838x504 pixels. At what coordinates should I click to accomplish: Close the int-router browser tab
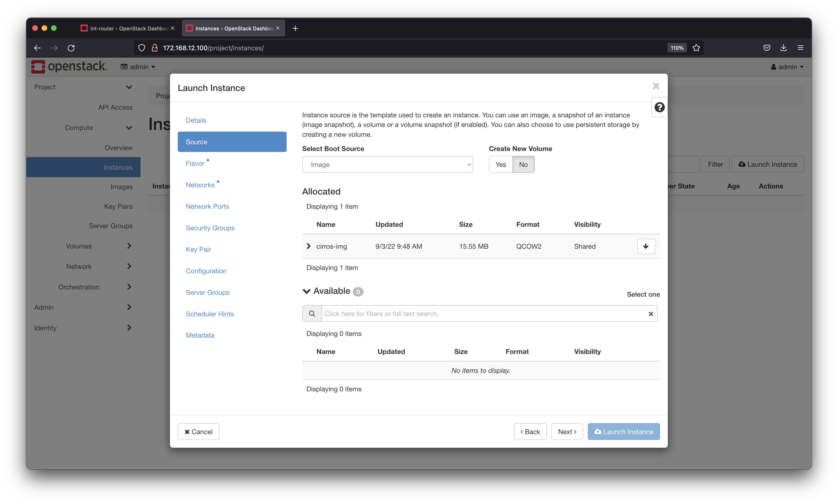pos(173,28)
